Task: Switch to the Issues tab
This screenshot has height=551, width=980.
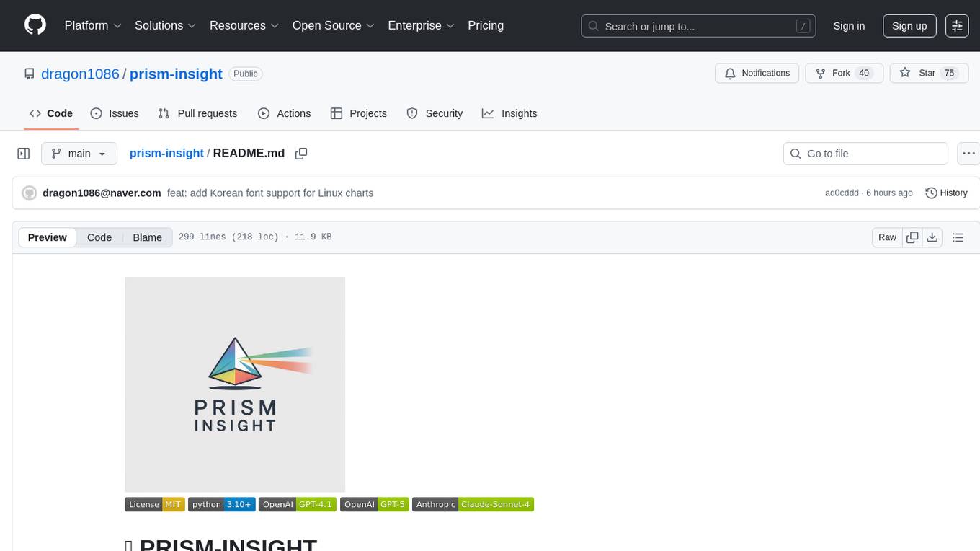Action: pyautogui.click(x=115, y=113)
